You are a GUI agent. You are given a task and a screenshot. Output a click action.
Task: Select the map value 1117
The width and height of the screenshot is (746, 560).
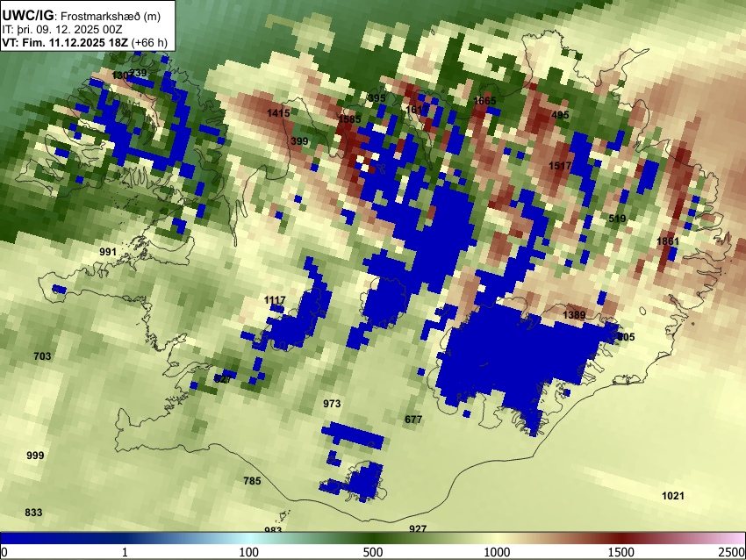pos(275,300)
